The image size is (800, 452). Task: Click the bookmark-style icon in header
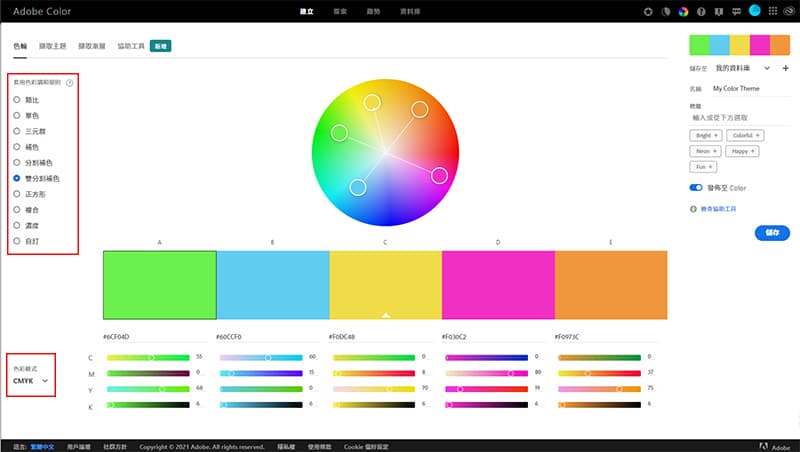[719, 12]
